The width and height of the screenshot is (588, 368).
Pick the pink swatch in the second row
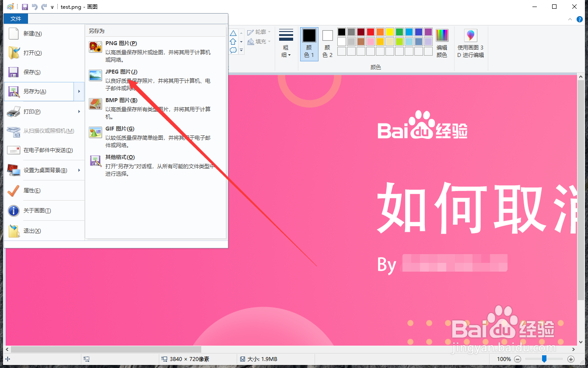(x=371, y=42)
